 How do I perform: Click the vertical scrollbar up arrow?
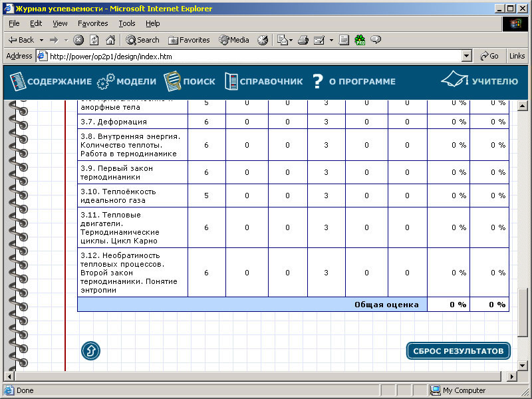pos(522,106)
